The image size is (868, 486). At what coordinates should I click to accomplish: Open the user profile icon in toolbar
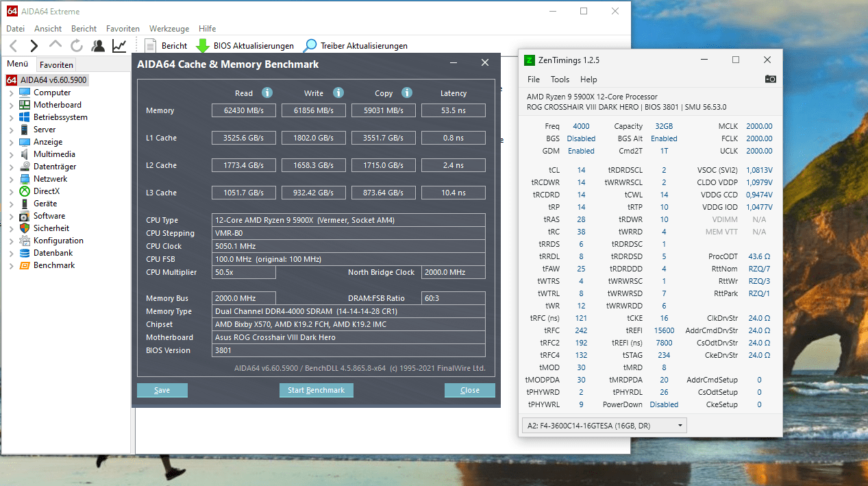coord(98,46)
